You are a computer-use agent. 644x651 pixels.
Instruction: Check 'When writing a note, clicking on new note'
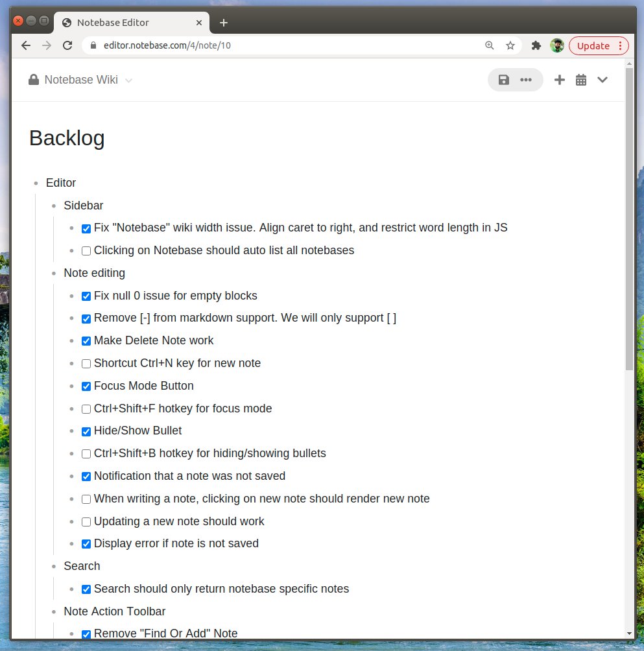[86, 499]
